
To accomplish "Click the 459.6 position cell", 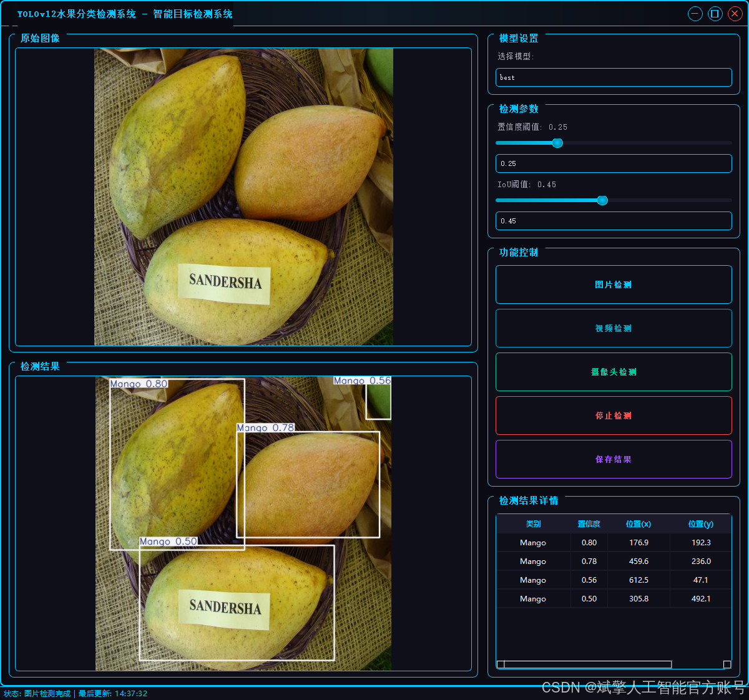I will point(639,561).
